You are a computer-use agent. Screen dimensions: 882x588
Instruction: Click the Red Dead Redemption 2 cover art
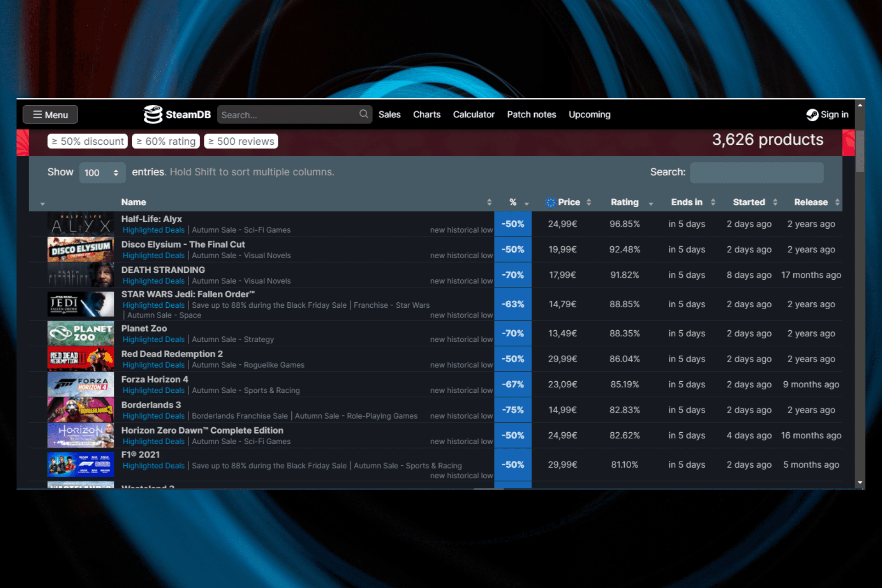tap(80, 359)
